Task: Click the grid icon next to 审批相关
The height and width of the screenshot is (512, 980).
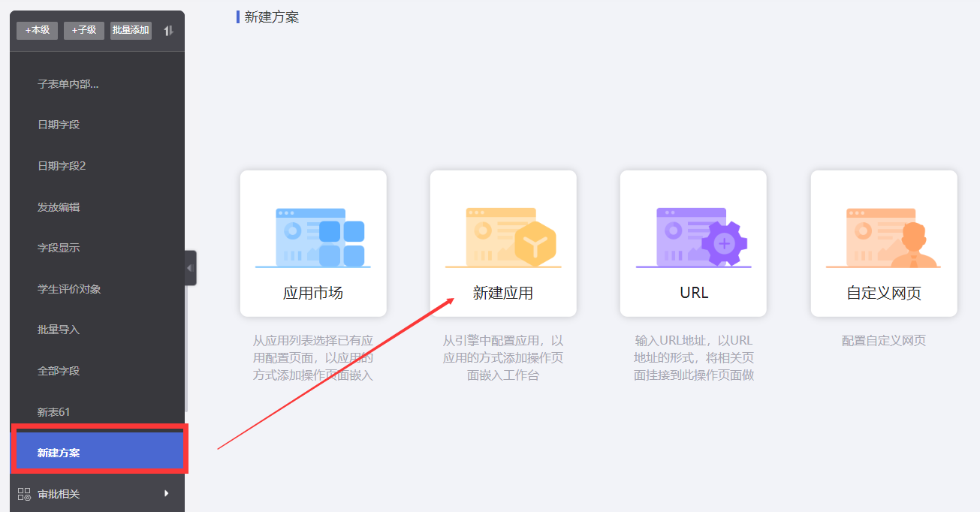Action: (24, 494)
